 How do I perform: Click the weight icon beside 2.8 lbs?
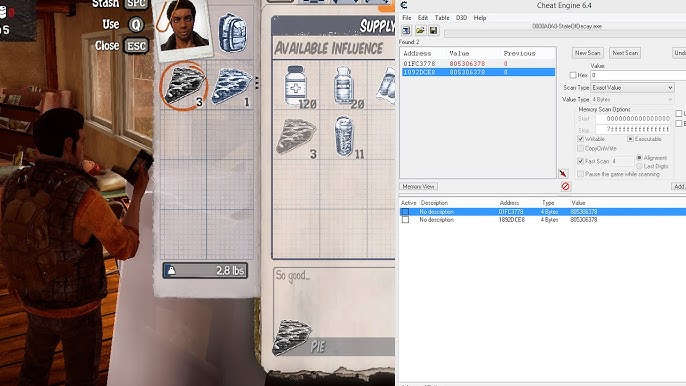click(172, 271)
